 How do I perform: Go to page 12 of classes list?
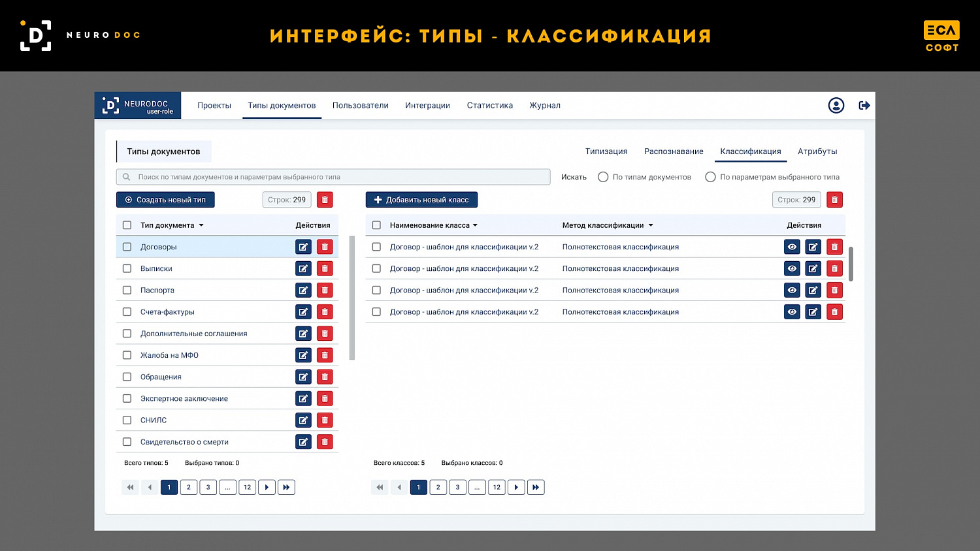(497, 487)
